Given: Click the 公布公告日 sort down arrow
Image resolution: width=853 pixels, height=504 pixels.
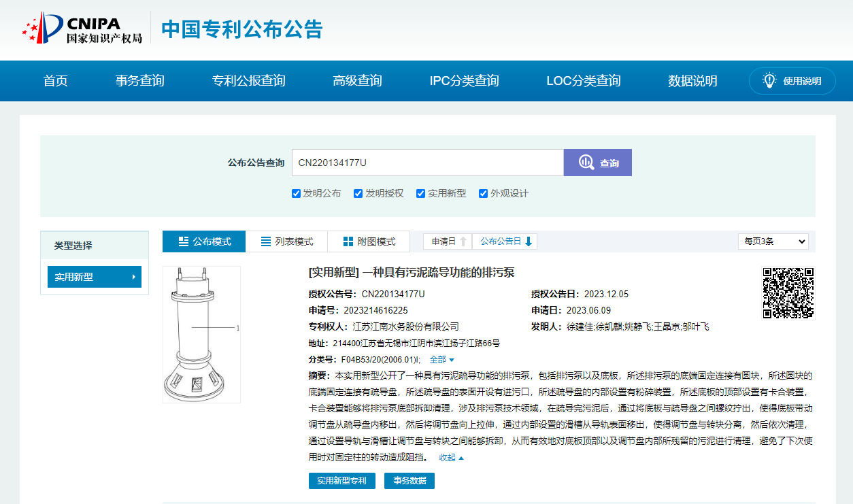Looking at the screenshot, I should 529,241.
